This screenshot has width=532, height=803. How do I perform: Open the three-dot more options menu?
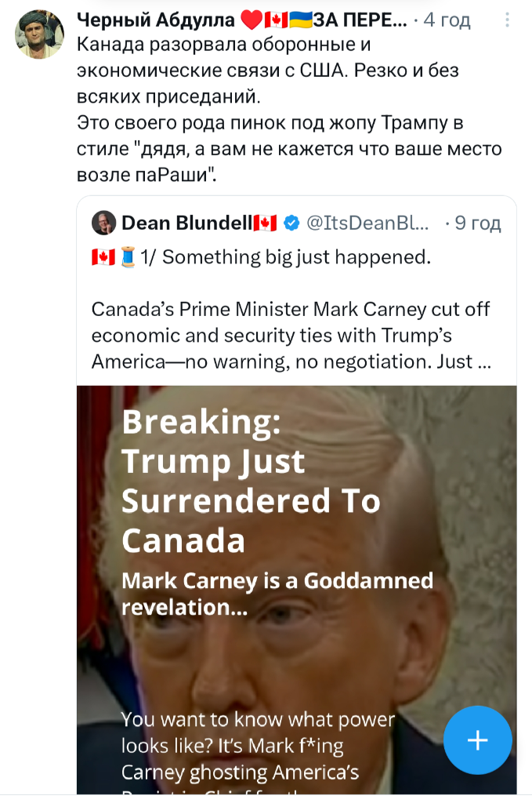coord(507,20)
